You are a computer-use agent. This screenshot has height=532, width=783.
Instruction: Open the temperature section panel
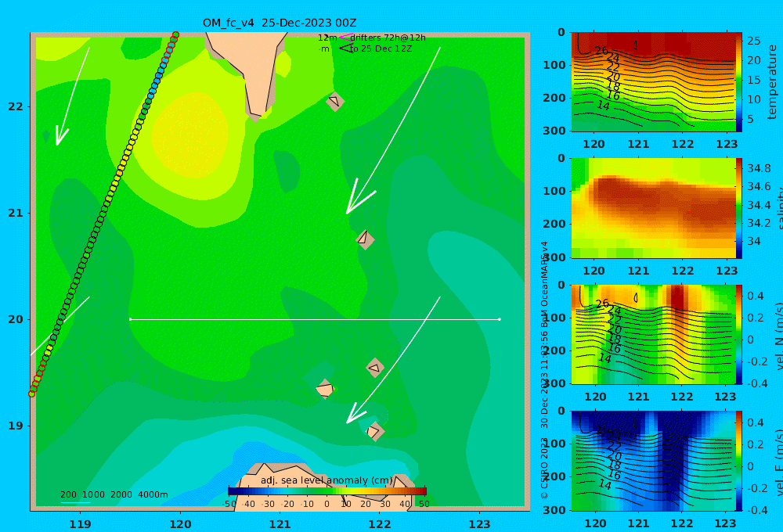pos(654,82)
